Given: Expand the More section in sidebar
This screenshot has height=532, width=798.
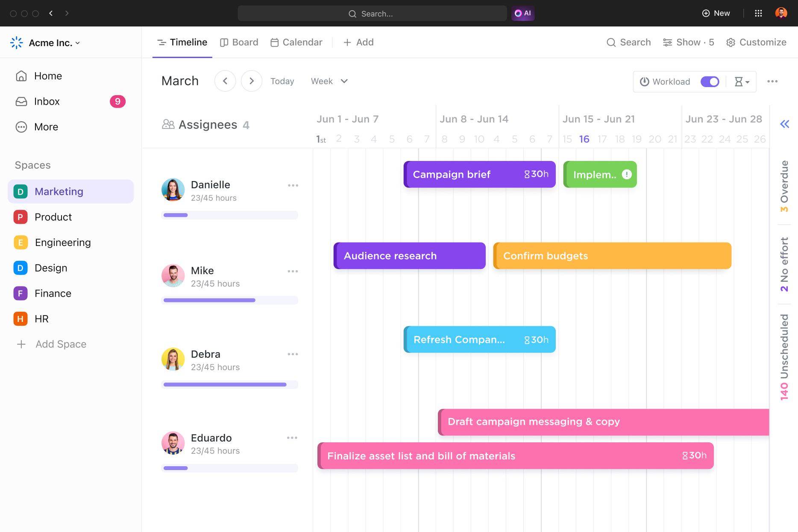Looking at the screenshot, I should coord(46,127).
